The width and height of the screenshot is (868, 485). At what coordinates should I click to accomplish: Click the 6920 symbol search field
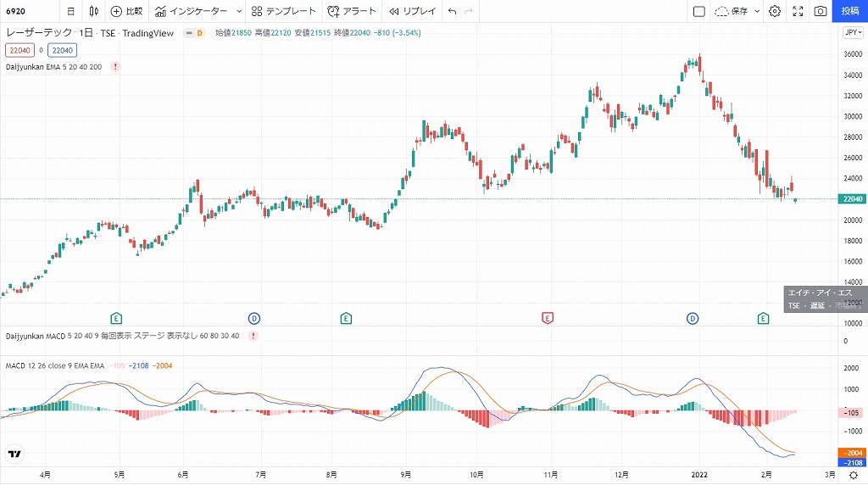[30, 11]
